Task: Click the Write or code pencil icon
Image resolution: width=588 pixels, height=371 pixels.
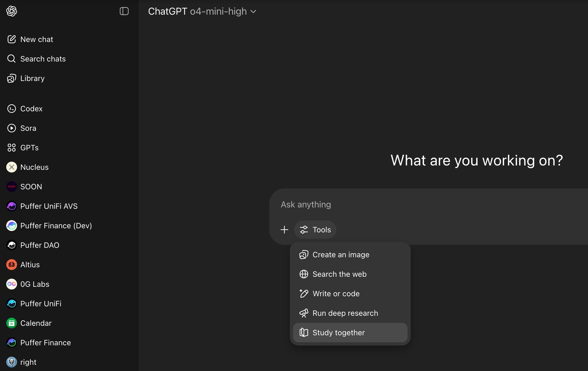Action: pos(304,294)
